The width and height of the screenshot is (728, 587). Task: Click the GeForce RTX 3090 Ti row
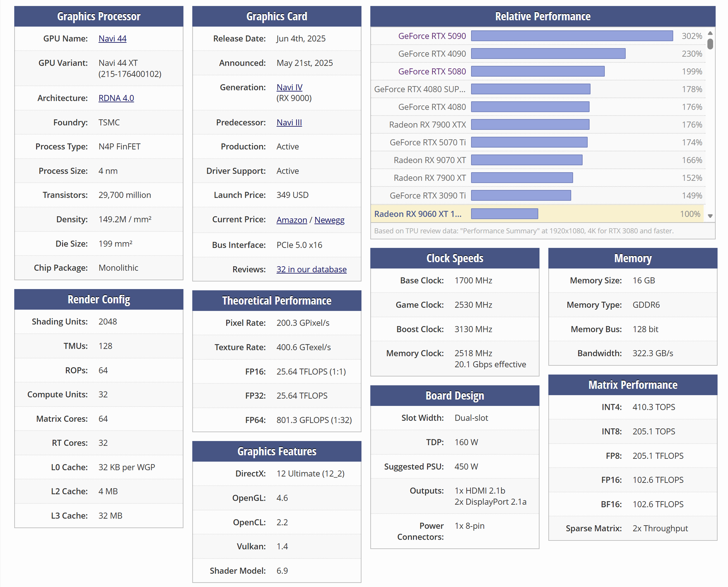click(x=538, y=196)
